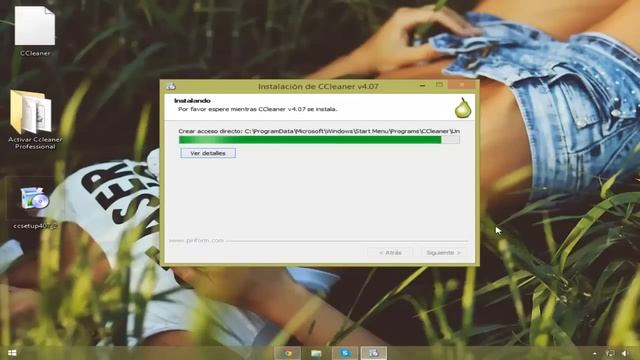Open Chrome from the taskbar

pos(288,353)
